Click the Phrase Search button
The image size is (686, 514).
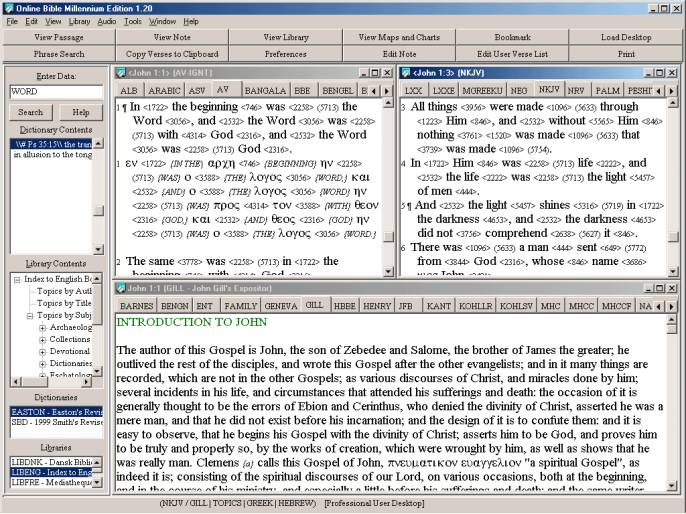coord(59,54)
